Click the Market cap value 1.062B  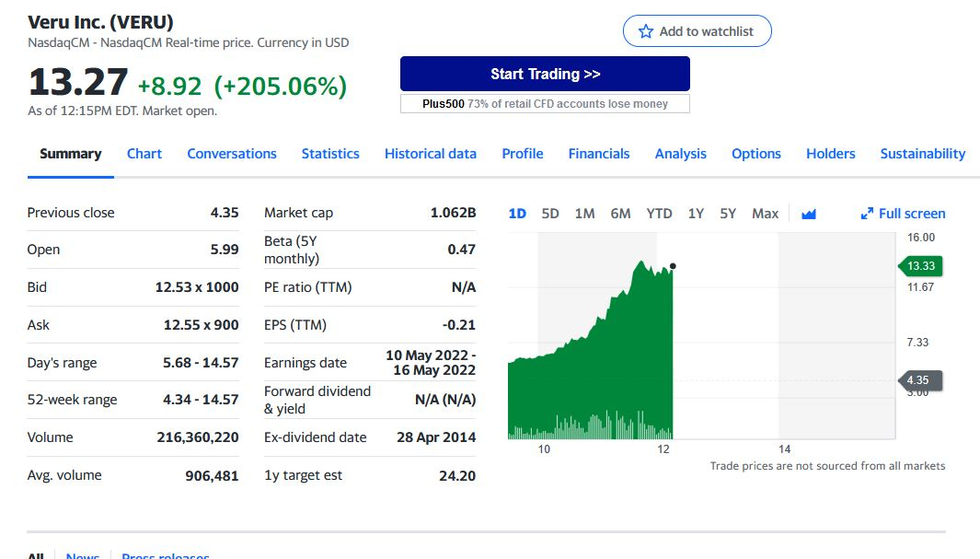point(453,213)
